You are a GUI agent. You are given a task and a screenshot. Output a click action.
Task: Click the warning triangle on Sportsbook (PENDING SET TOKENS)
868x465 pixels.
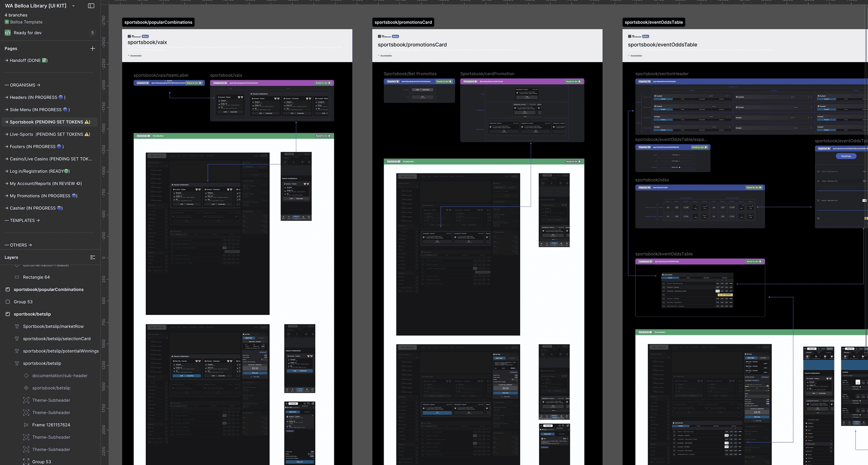(86, 122)
